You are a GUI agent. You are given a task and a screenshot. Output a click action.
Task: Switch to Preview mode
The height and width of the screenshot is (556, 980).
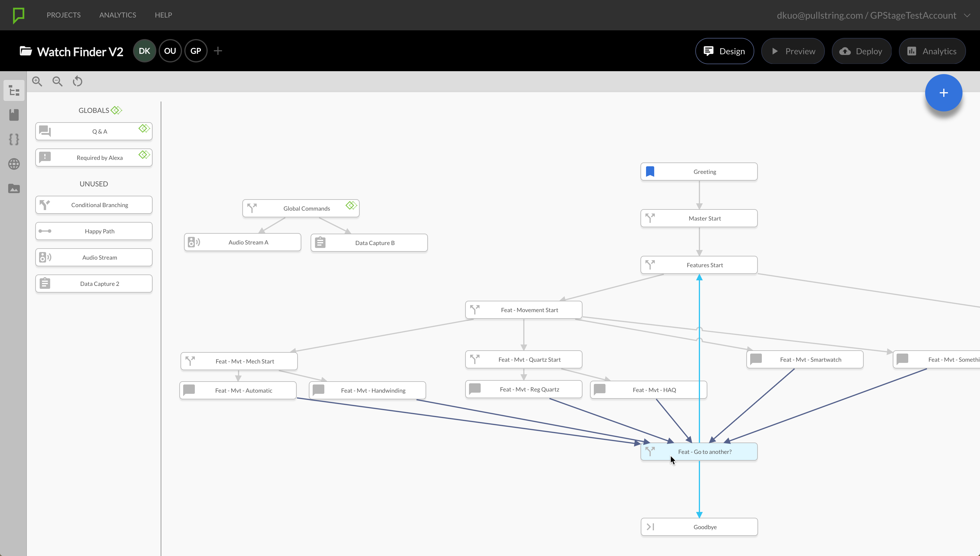point(792,51)
